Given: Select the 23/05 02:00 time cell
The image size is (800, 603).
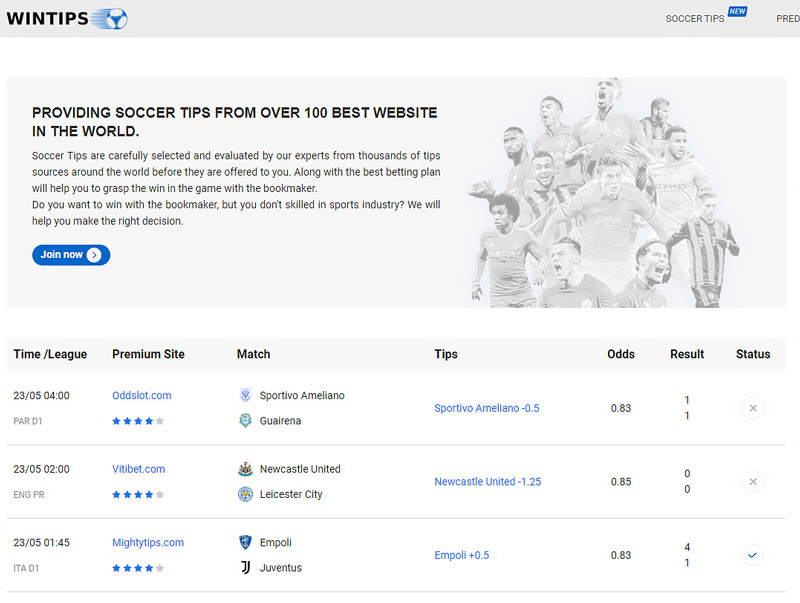Looking at the screenshot, I should (41, 469).
